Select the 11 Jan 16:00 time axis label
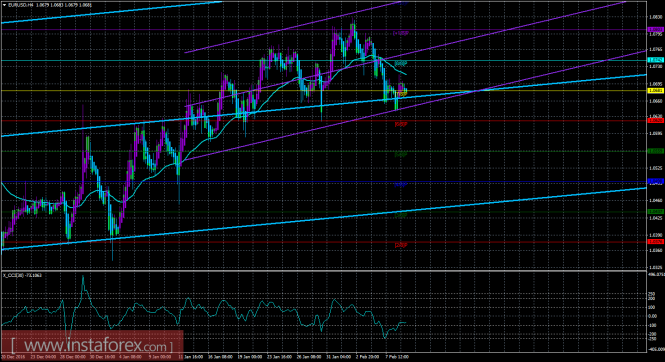This screenshot has width=665, height=362. (x=191, y=357)
